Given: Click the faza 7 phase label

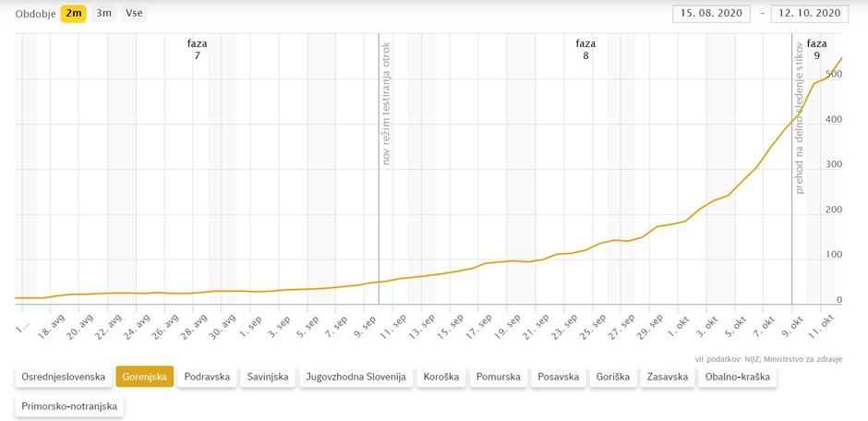Looking at the screenshot, I should click(197, 50).
